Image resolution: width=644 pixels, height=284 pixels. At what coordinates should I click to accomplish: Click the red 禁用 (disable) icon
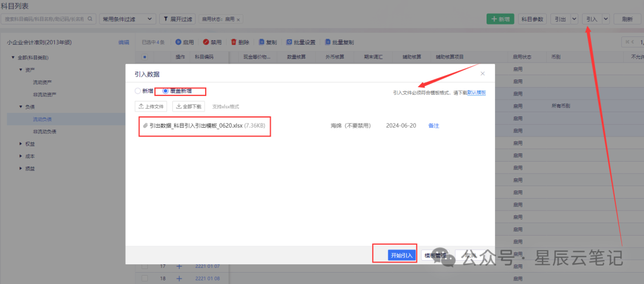tap(206, 42)
